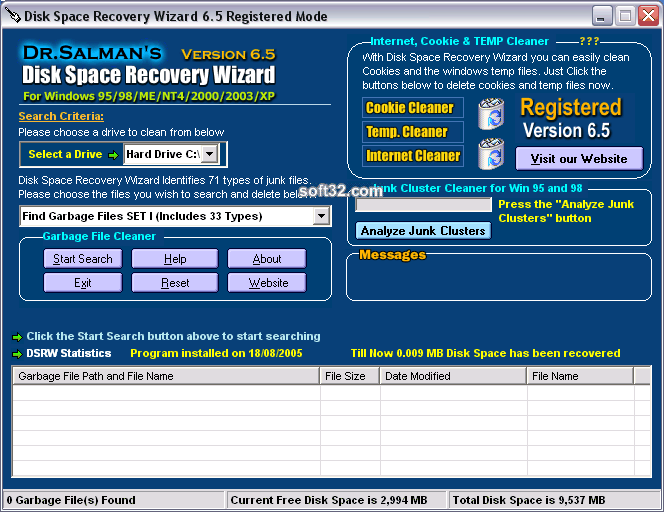Screen dimensions: 664x512
Task: Click 'Till Now 0.009 MB Disk Space' text
Action: click(x=485, y=353)
